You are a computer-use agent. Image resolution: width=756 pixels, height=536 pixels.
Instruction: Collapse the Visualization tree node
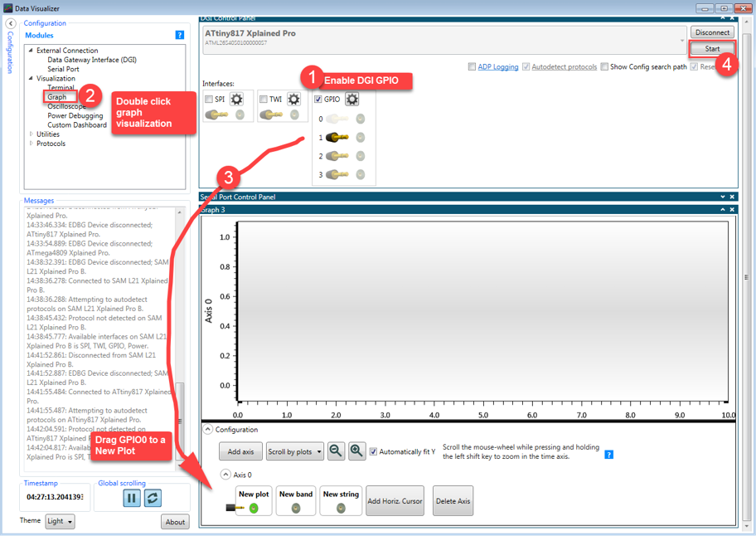(31, 78)
